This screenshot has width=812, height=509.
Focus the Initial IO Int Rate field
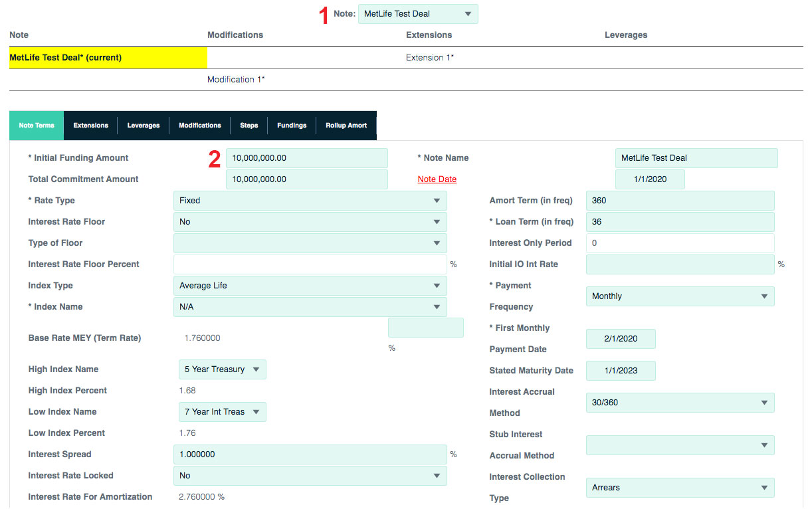680,264
